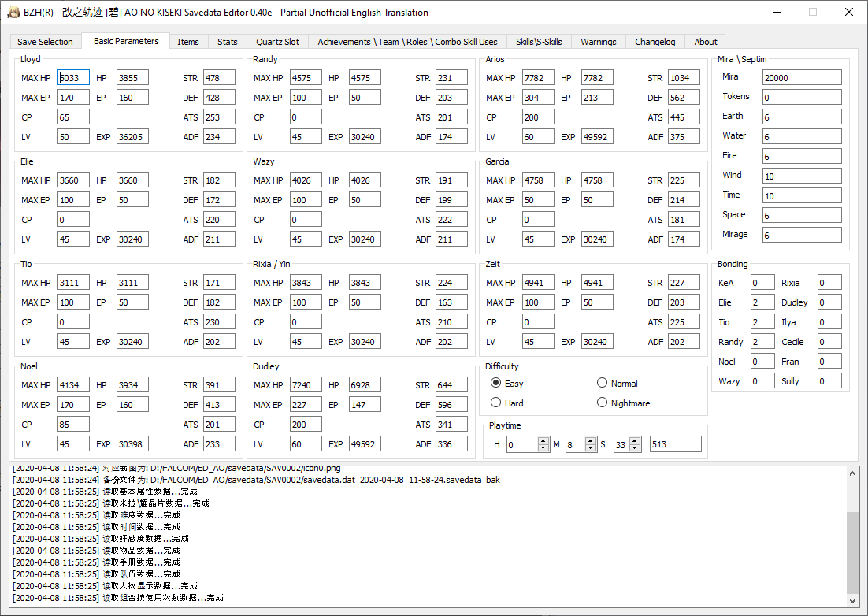Click the Mira amount field
Image resolution: width=868 pixels, height=616 pixels.
[x=802, y=77]
